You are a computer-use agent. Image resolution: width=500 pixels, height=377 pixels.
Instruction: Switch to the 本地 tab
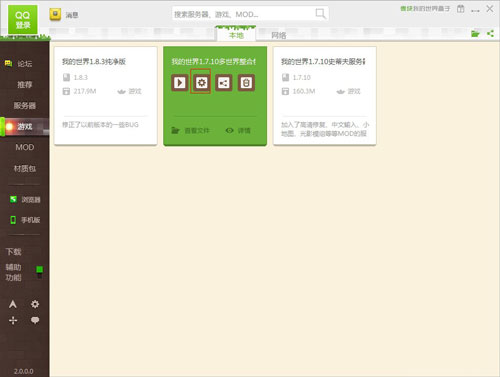coord(236,35)
